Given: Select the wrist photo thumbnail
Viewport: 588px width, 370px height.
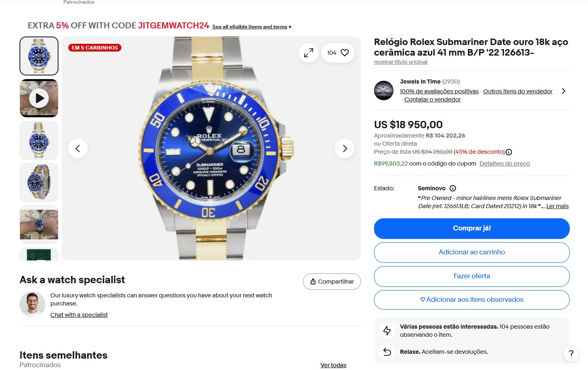Looking at the screenshot, I should point(39,224).
